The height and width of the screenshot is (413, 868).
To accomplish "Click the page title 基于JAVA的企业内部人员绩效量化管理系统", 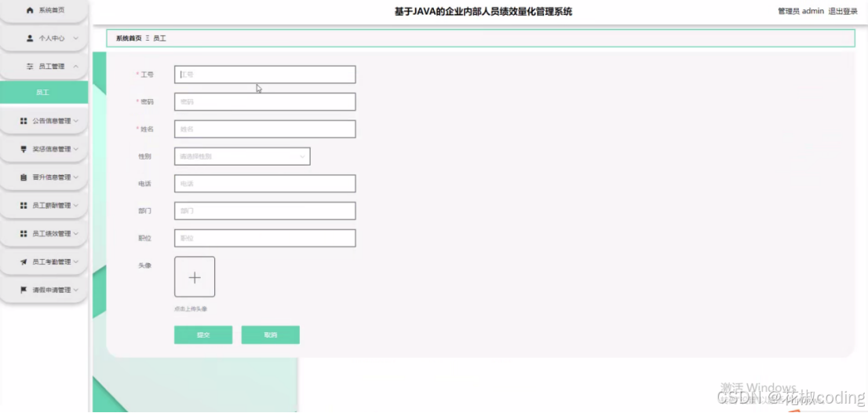I will pos(483,11).
